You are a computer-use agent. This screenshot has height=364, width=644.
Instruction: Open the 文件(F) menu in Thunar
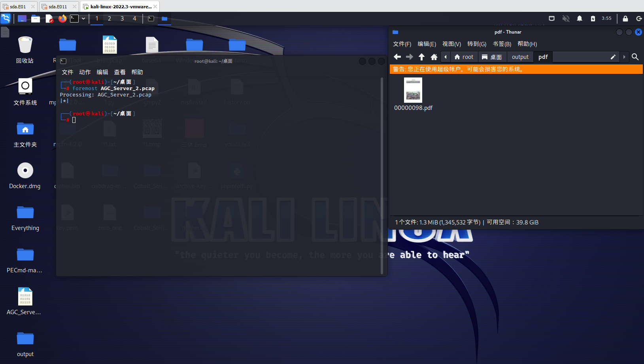(x=402, y=44)
